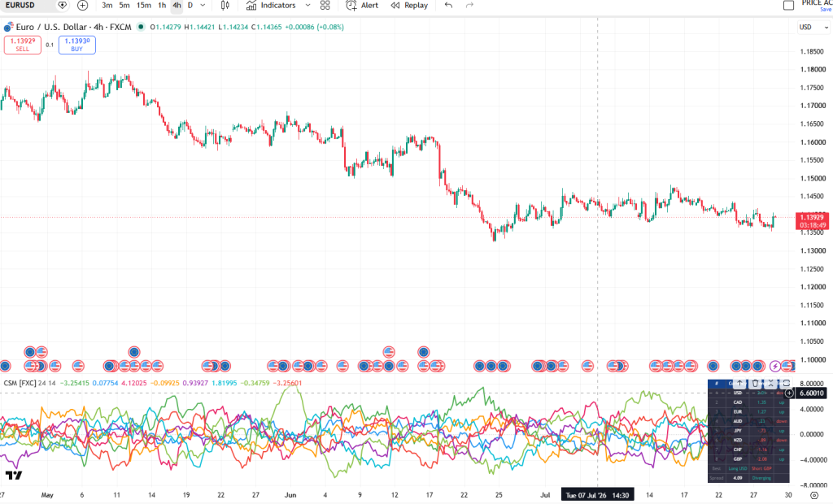833x504 pixels.
Task: Click the 1.18000 price axis label
Action: click(x=813, y=70)
